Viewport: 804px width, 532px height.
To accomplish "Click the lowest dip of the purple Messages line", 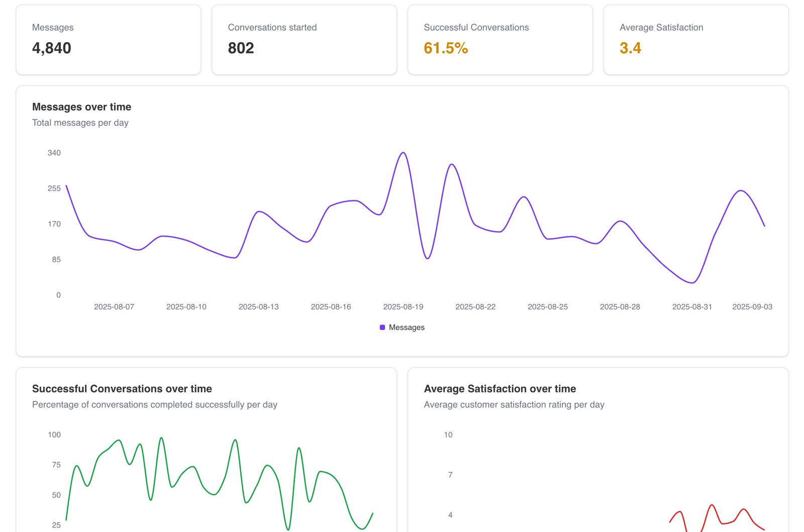I will click(x=692, y=283).
